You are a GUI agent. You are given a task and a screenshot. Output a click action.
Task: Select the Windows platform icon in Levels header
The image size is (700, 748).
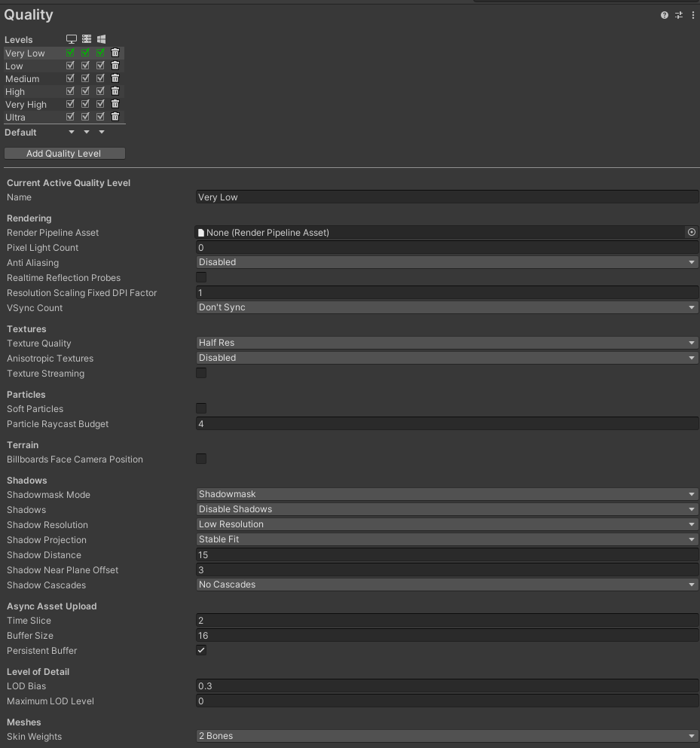pos(101,38)
